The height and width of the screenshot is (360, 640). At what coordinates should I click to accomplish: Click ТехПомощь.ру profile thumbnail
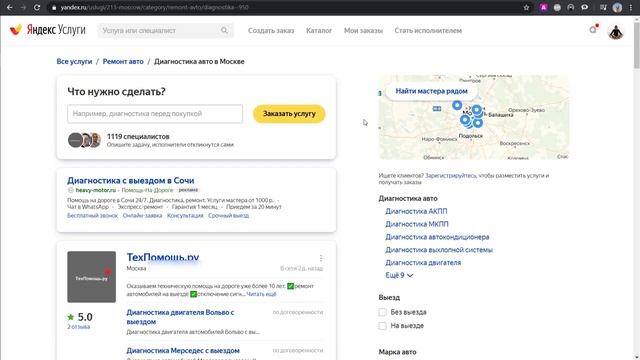(91, 277)
